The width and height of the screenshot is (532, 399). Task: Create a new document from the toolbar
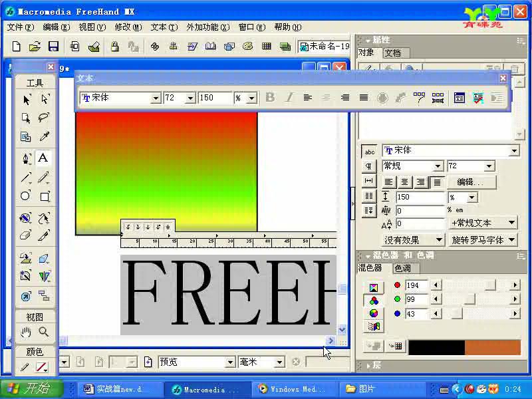coord(16,46)
